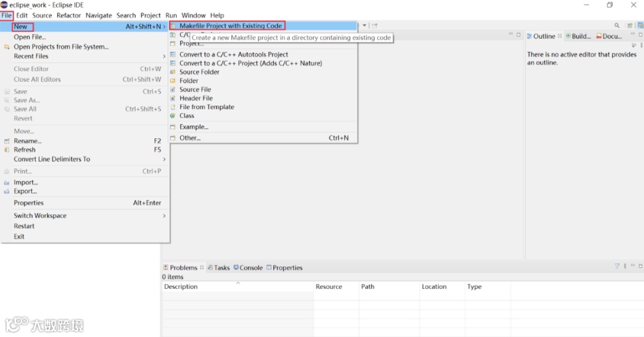Click the File from Template icon
The height and width of the screenshot is (337, 644).
pos(173,107)
